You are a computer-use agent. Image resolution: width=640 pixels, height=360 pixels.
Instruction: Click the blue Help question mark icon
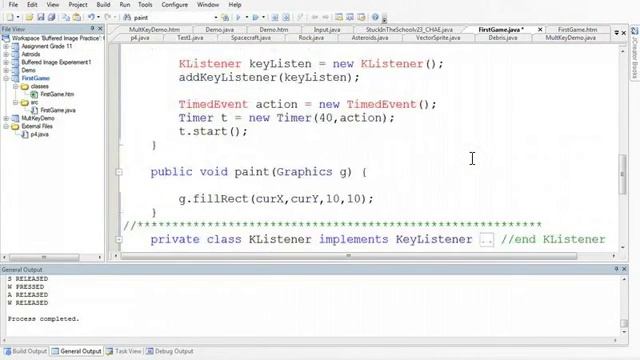pyautogui.click(x=375, y=17)
